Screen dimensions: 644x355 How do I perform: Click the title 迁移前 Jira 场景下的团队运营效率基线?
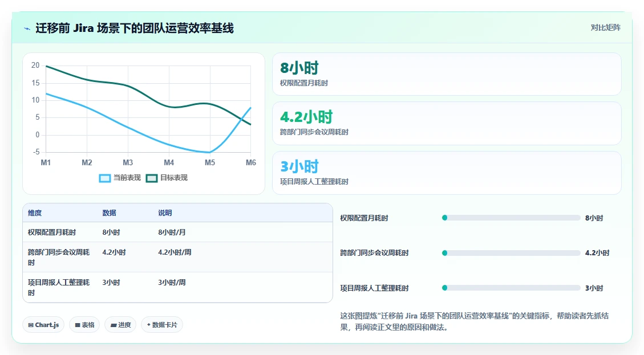134,28
